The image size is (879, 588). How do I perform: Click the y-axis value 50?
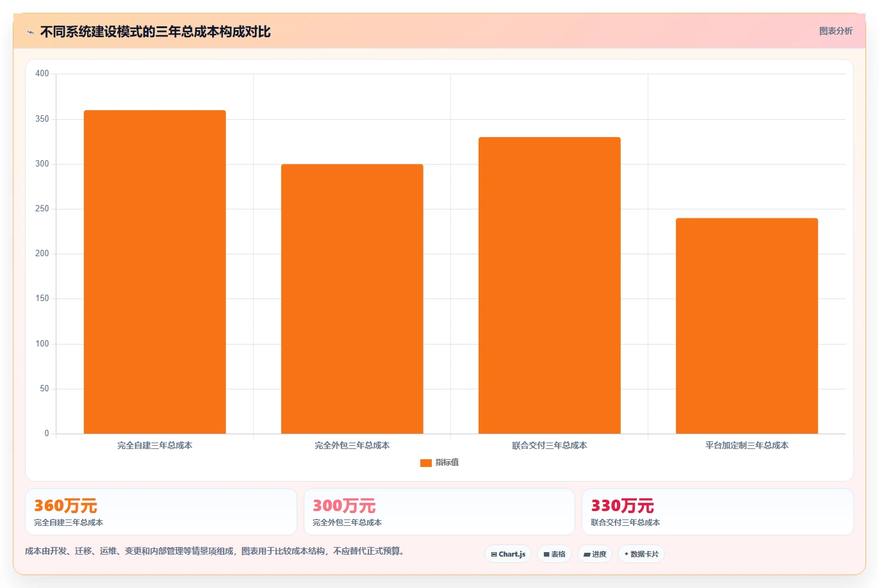point(44,389)
